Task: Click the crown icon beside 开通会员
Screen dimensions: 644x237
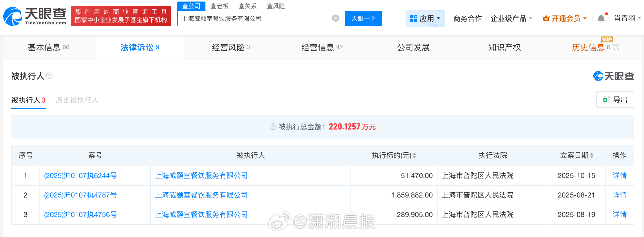Action: tap(546, 18)
